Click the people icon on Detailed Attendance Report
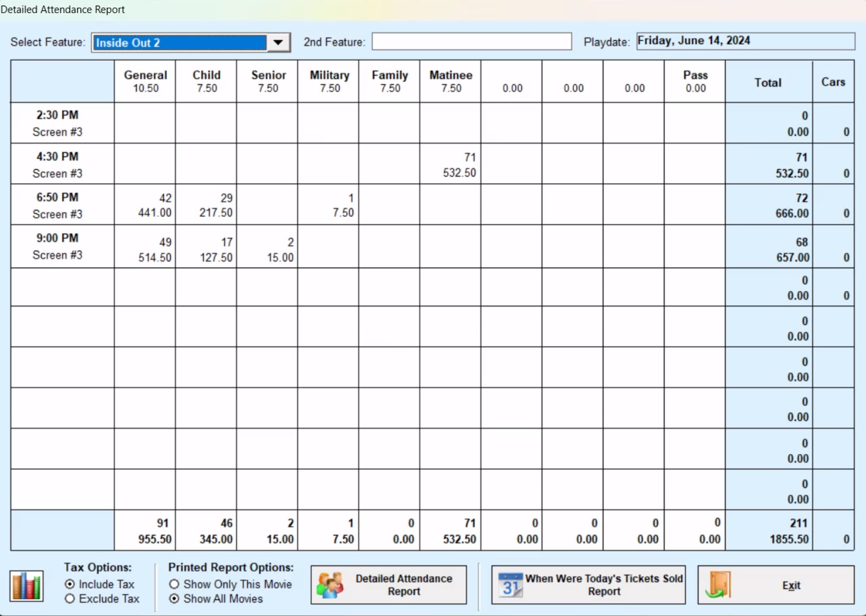Viewport: 866px width, 616px height. pos(330,585)
